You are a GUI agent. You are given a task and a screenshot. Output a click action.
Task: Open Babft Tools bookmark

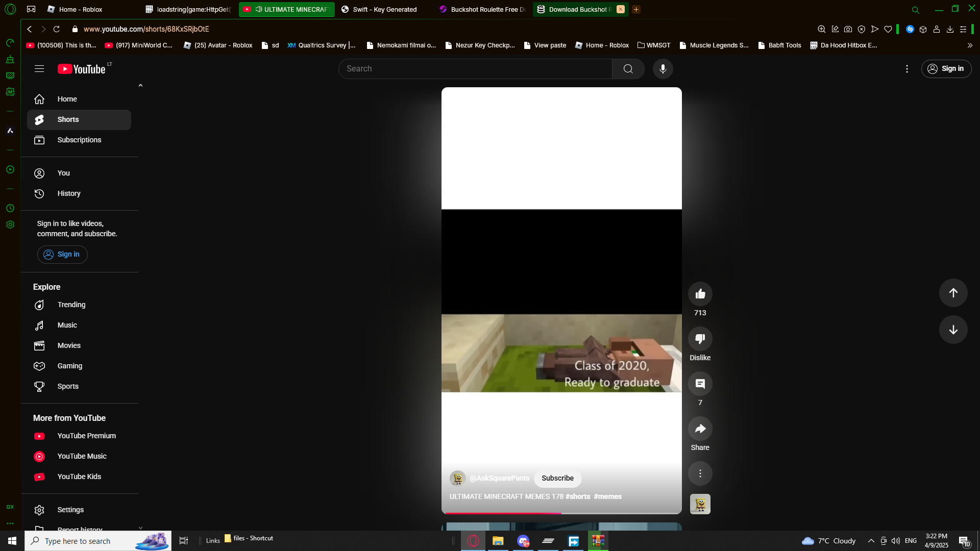pyautogui.click(x=779, y=45)
